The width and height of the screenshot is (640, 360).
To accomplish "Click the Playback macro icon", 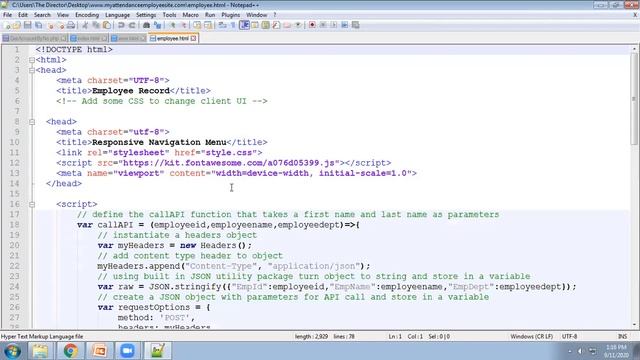I will [334, 25].
